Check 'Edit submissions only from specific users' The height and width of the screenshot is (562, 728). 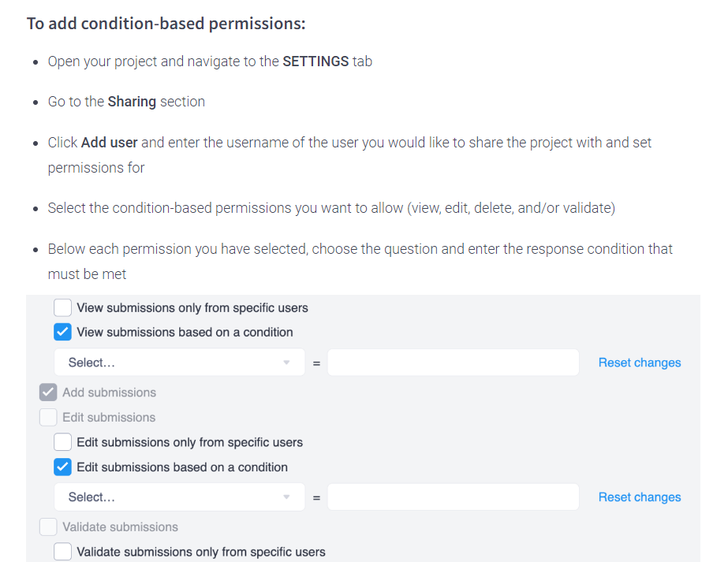62,441
